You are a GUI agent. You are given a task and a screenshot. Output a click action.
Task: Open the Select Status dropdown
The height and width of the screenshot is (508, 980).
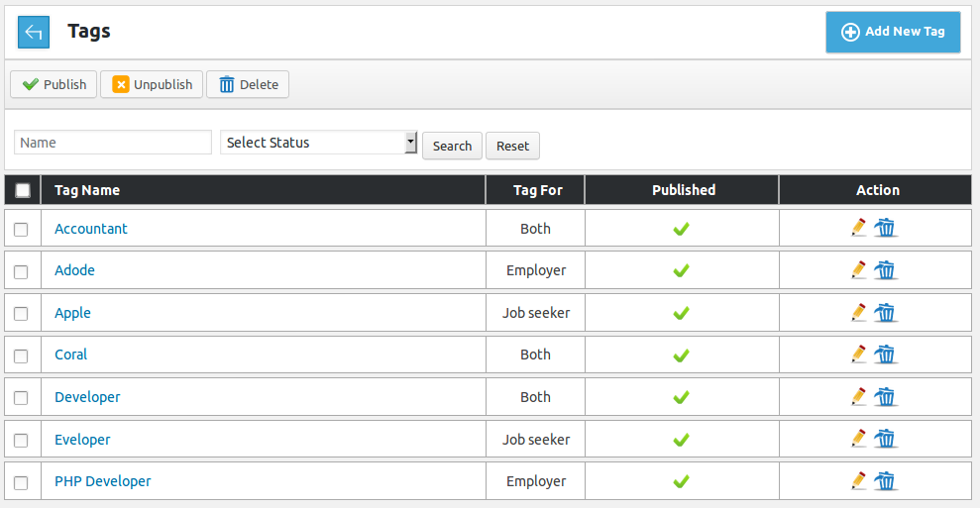[x=319, y=143]
